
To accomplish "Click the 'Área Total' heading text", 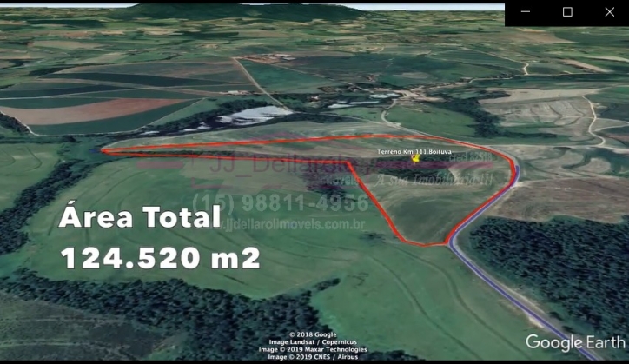I will pos(140,218).
